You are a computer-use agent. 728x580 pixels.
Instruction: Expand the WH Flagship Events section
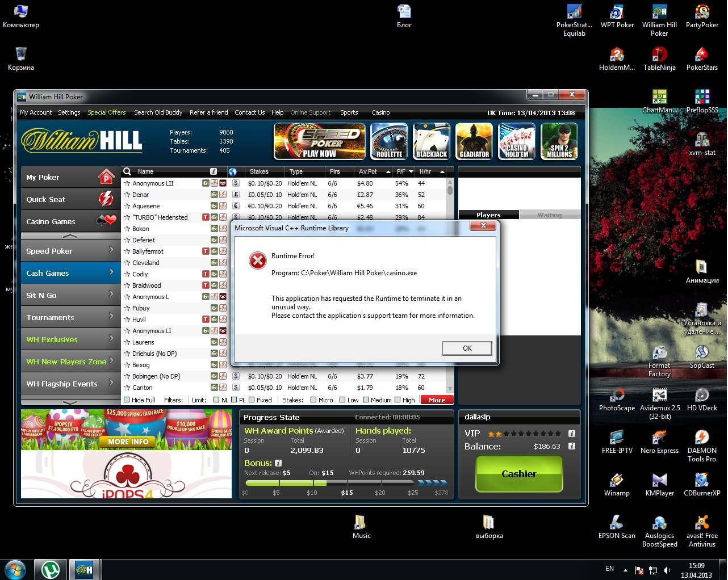[x=70, y=384]
